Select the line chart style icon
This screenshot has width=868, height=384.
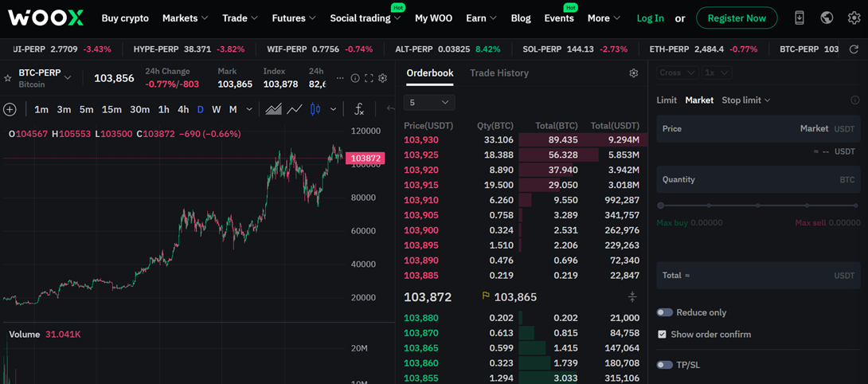pos(295,109)
